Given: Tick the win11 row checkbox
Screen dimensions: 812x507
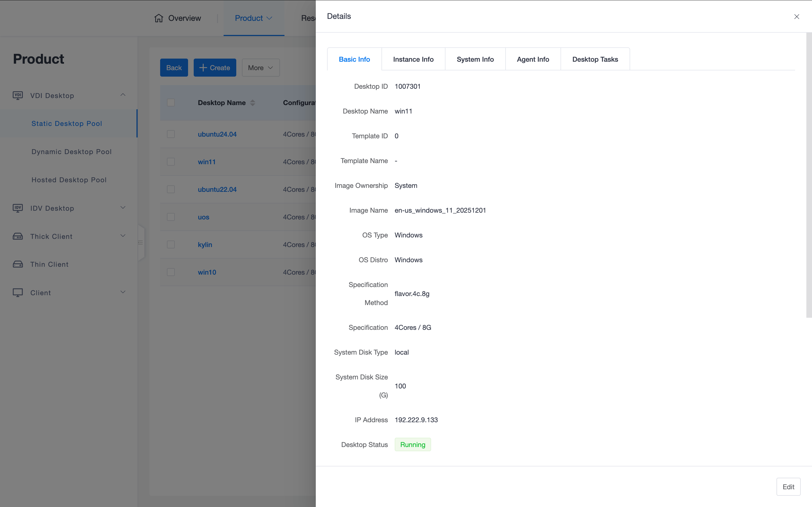Looking at the screenshot, I should click(171, 162).
